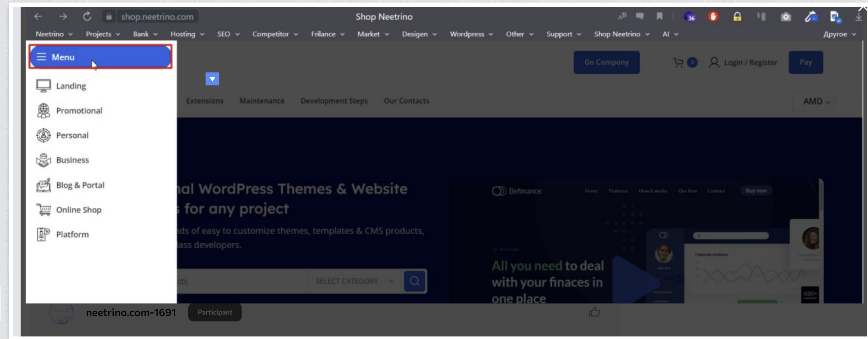
Task: Click the blue downward triangle button
Action: tap(212, 79)
